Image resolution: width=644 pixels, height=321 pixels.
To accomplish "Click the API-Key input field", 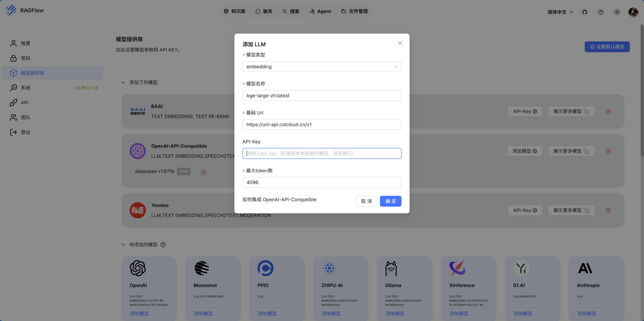I will click(322, 153).
